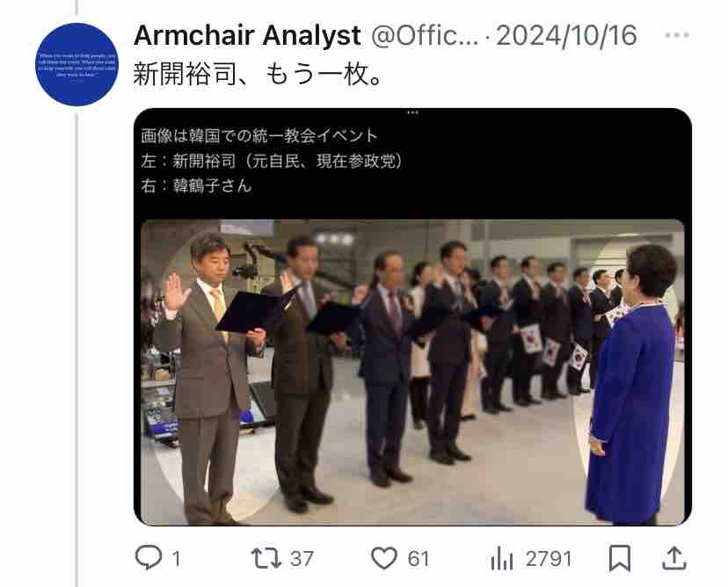Click the view count 2791
Image resolution: width=728 pixels, height=587 pixels.
coord(549,559)
